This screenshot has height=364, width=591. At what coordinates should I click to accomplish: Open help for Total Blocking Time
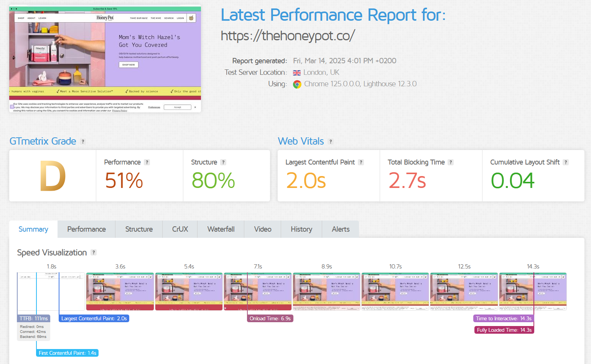point(451,162)
